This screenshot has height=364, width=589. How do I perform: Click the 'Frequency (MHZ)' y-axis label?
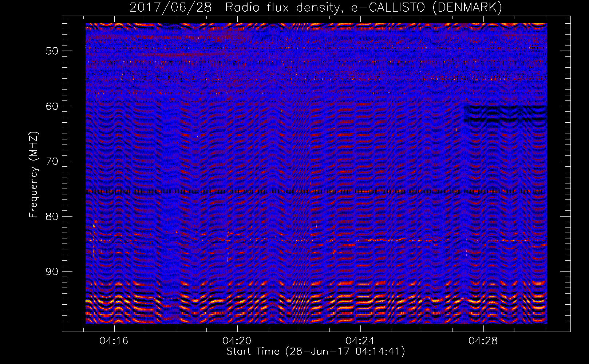(x=33, y=175)
